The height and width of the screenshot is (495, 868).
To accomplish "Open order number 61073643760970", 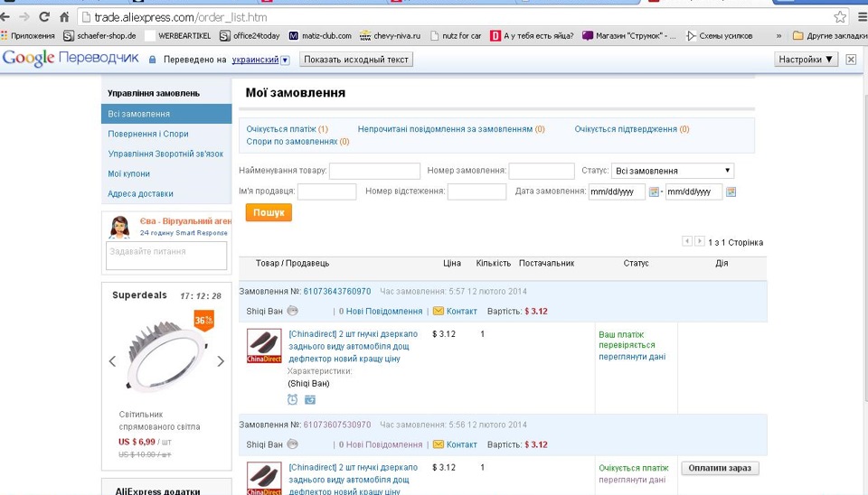I will [336, 292].
